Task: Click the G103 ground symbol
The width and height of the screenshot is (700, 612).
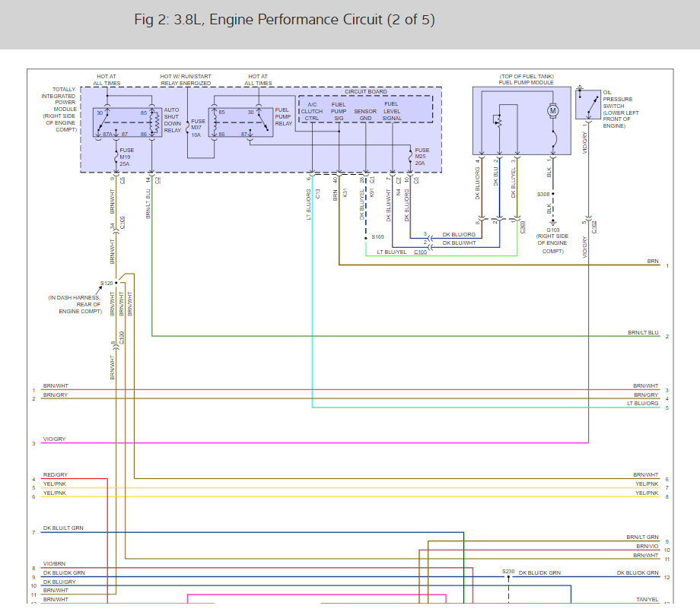Action: click(553, 221)
